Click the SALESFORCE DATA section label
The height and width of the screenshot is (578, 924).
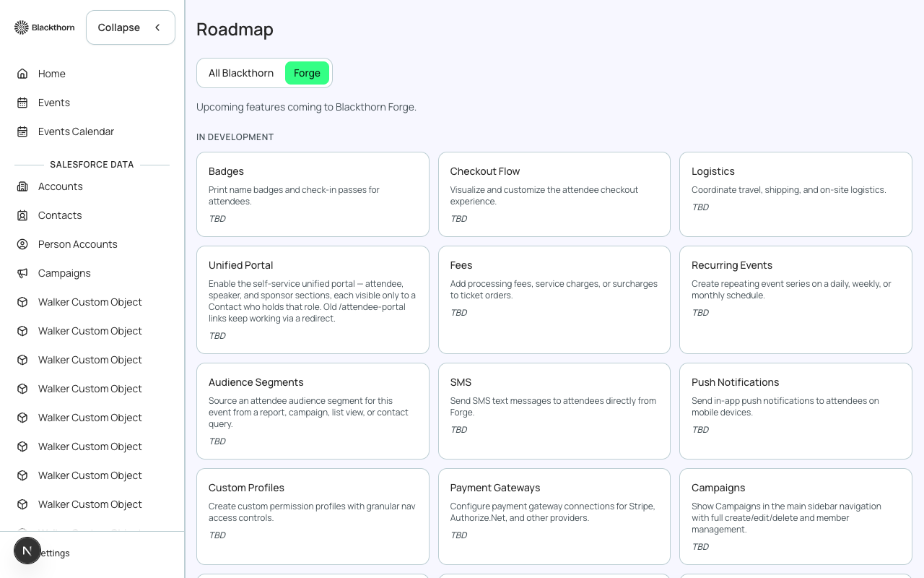point(92,165)
